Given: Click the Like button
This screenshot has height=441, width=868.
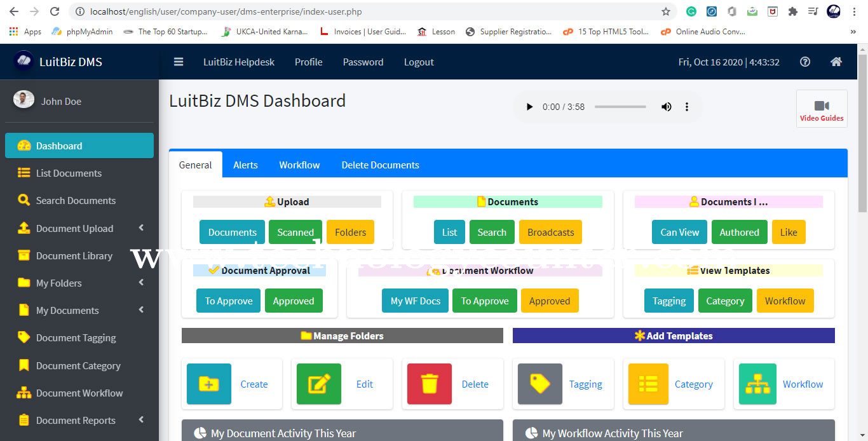Looking at the screenshot, I should coord(789,232).
